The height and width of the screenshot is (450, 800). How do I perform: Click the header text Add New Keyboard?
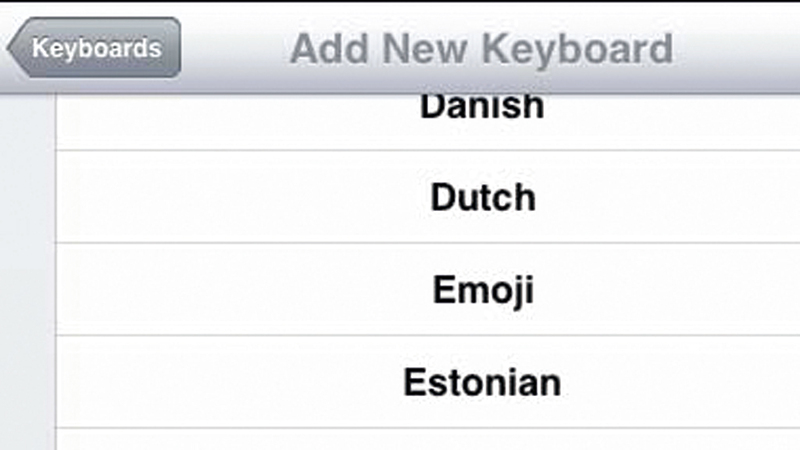(481, 48)
